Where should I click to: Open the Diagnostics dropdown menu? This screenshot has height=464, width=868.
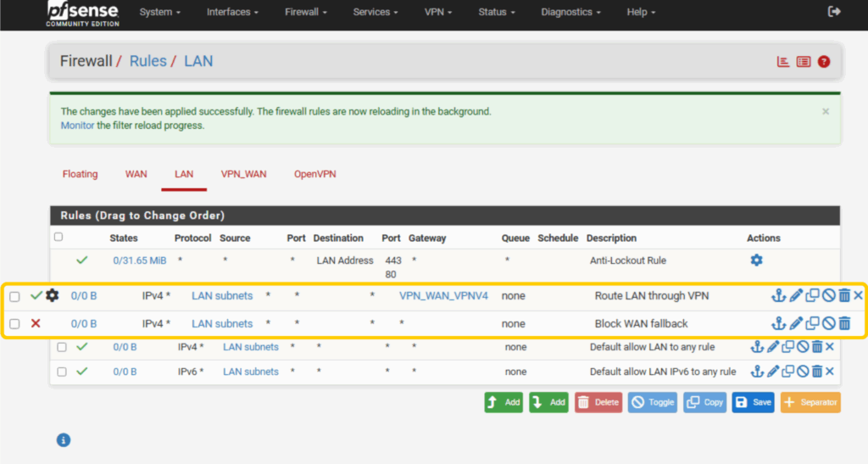(x=570, y=12)
